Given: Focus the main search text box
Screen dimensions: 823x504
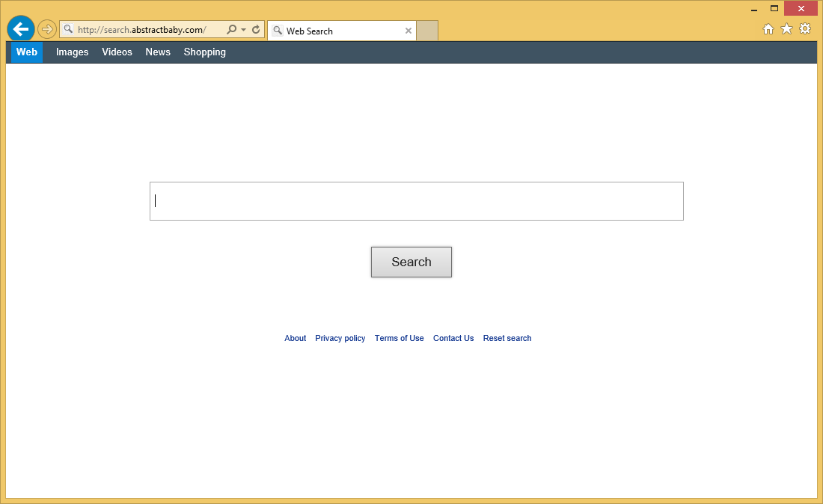Looking at the screenshot, I should pos(416,201).
